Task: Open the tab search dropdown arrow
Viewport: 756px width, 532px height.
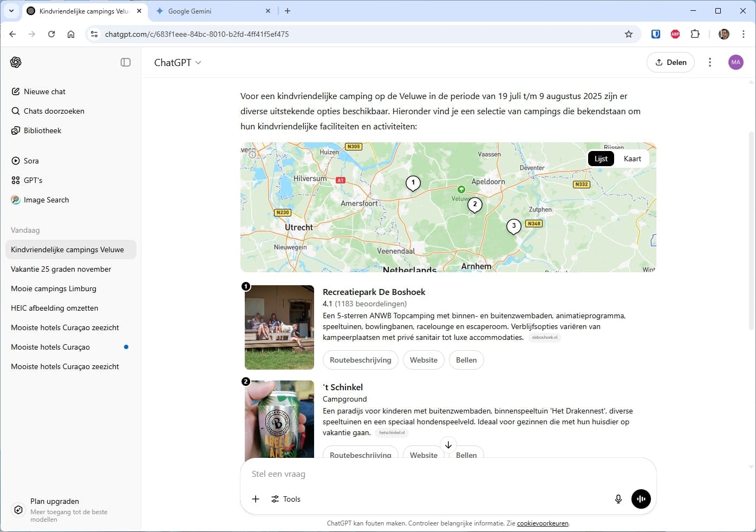Action: [11, 11]
